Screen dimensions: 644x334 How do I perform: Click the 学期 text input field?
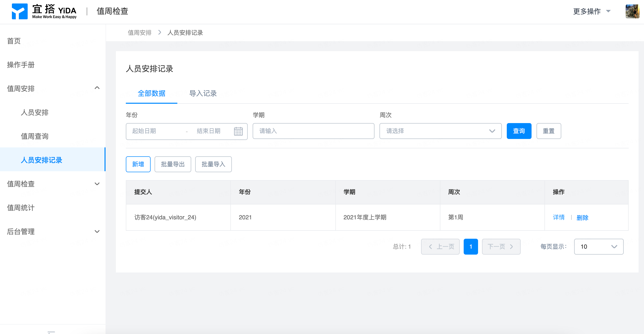coord(313,131)
